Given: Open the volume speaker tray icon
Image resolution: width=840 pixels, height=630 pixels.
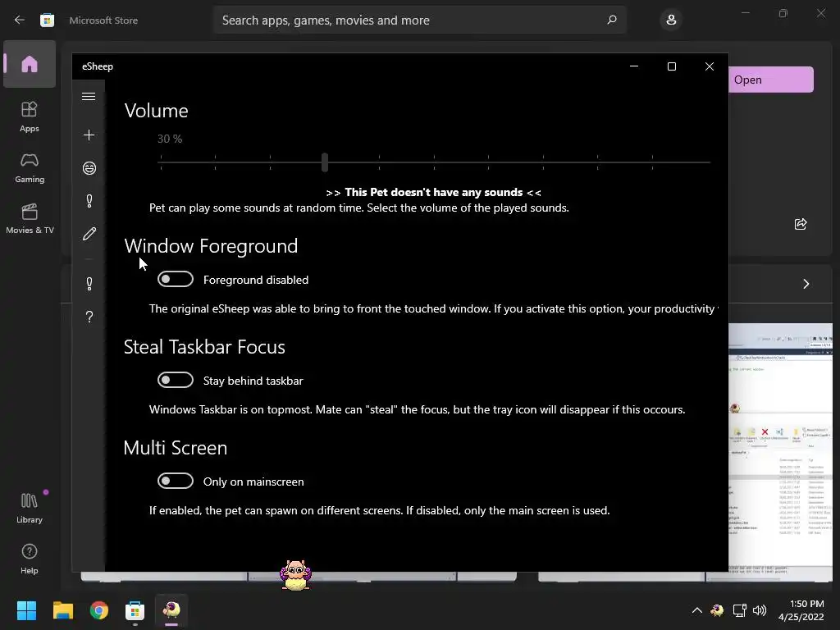Looking at the screenshot, I should pos(760,610).
